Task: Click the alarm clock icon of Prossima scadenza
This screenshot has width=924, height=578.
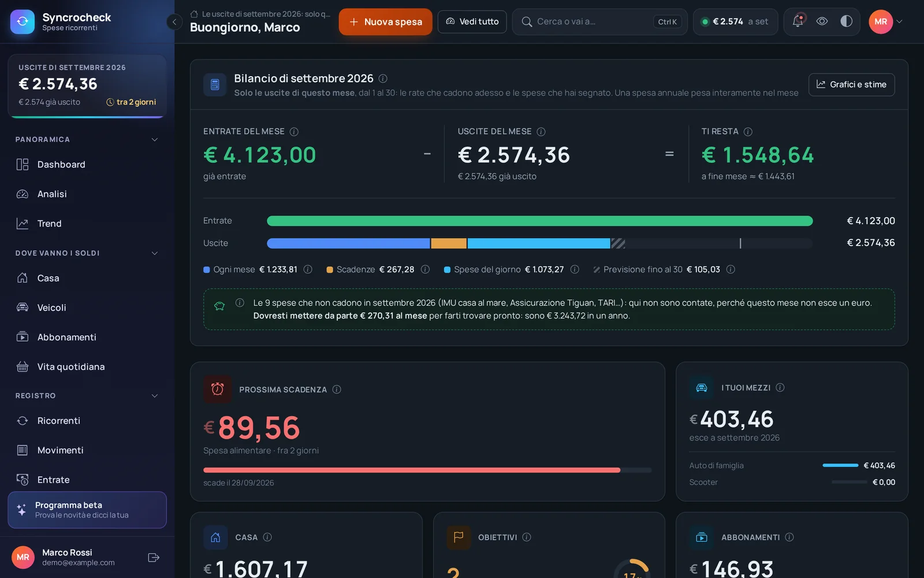Action: pos(217,389)
